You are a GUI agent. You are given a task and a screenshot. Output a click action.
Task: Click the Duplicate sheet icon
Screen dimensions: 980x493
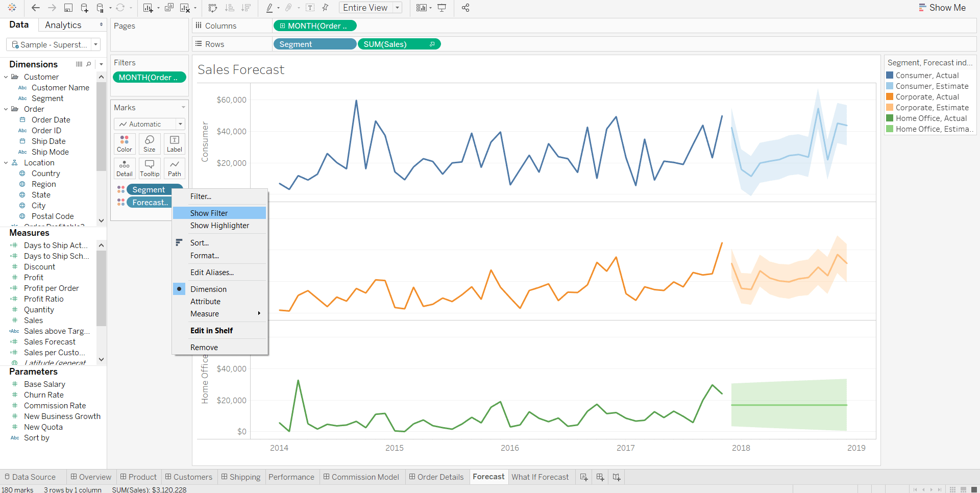[x=169, y=8]
